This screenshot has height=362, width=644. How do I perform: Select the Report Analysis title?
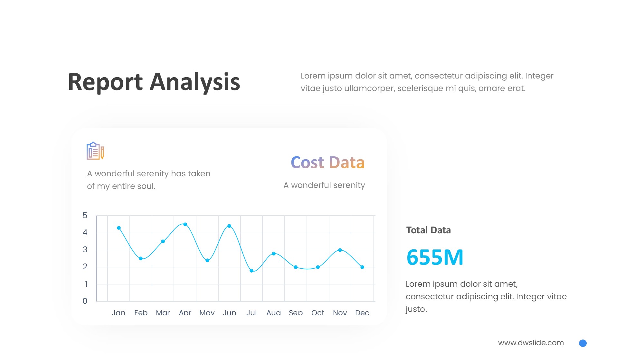tap(154, 82)
